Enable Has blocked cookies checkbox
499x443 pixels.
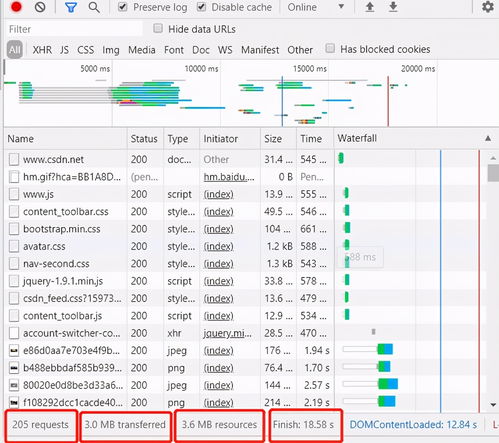click(x=330, y=48)
